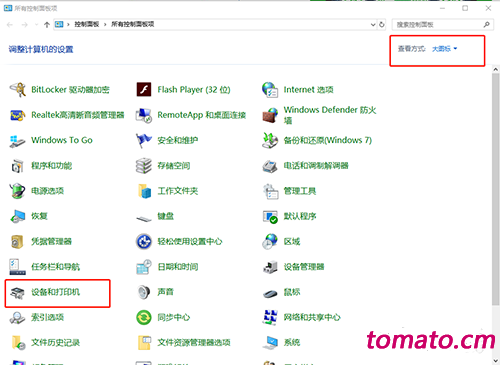Viewport: 500px width, 365px height.
Task: Click the vertical scrollbar thumb
Action: click(496, 189)
